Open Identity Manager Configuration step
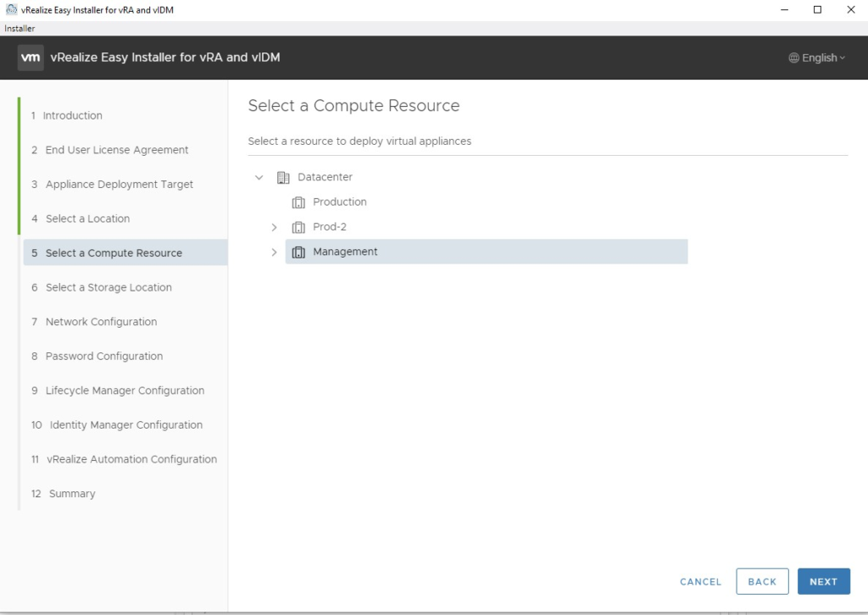 click(x=117, y=424)
